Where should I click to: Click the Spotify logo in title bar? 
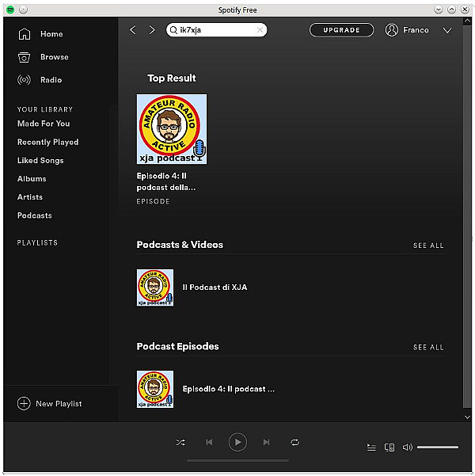tap(10, 10)
